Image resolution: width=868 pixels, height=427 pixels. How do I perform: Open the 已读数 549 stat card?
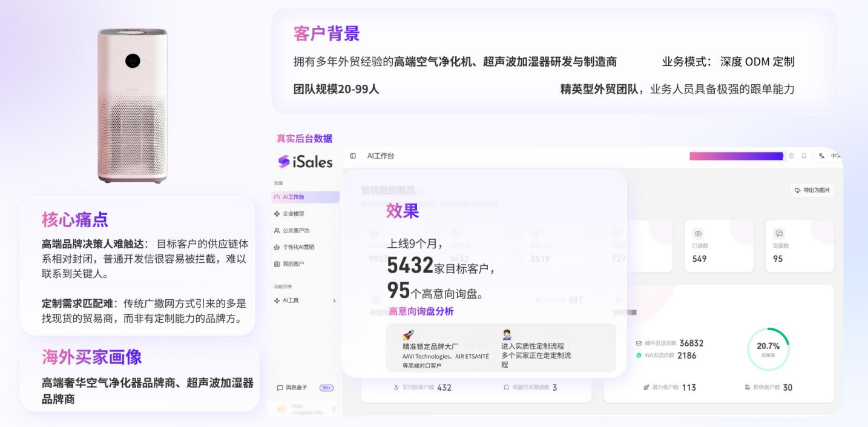719,246
